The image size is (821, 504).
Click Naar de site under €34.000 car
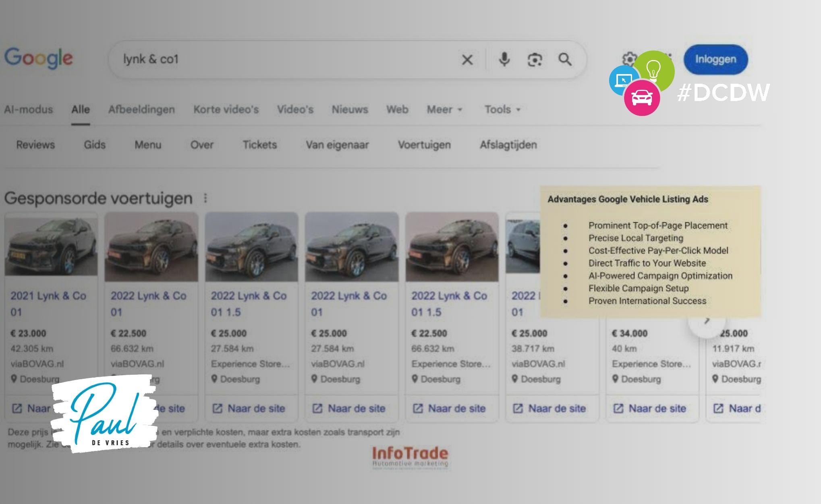(657, 409)
